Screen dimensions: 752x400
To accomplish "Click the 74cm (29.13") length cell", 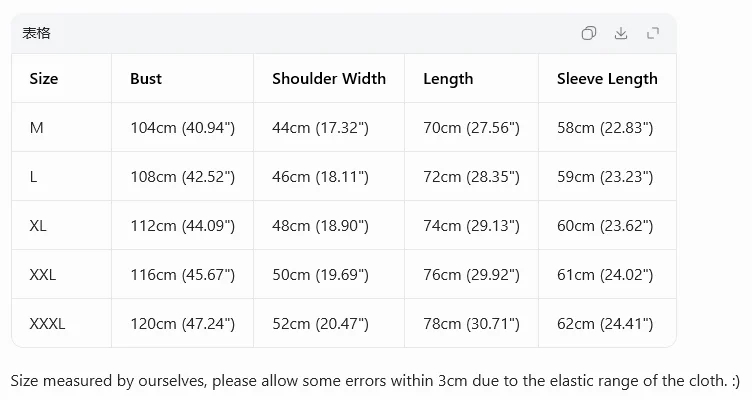I will tap(471, 226).
